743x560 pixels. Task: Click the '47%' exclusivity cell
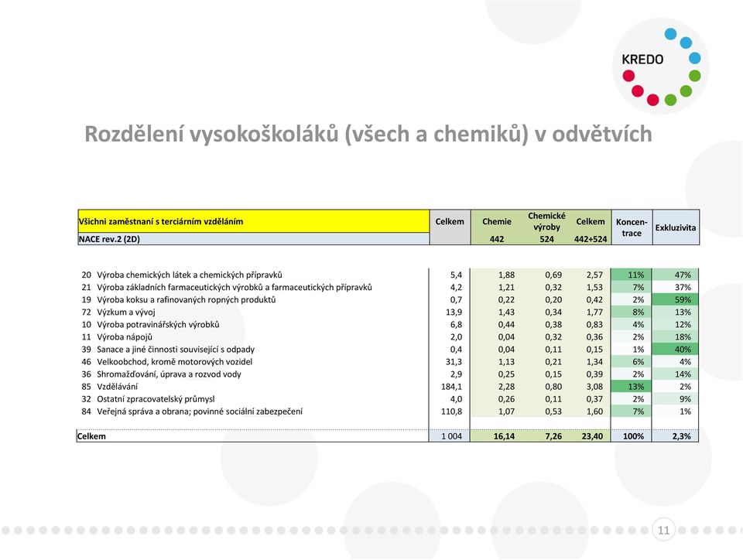[675, 275]
